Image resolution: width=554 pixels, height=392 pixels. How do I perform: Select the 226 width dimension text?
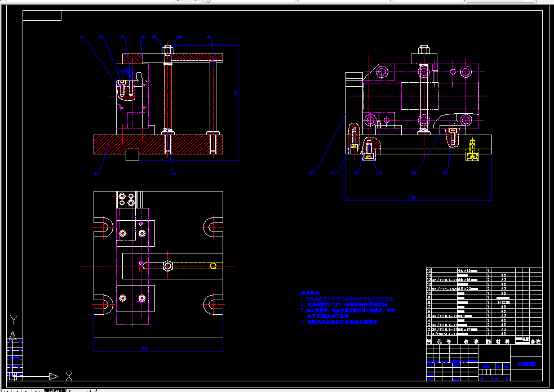click(x=411, y=198)
